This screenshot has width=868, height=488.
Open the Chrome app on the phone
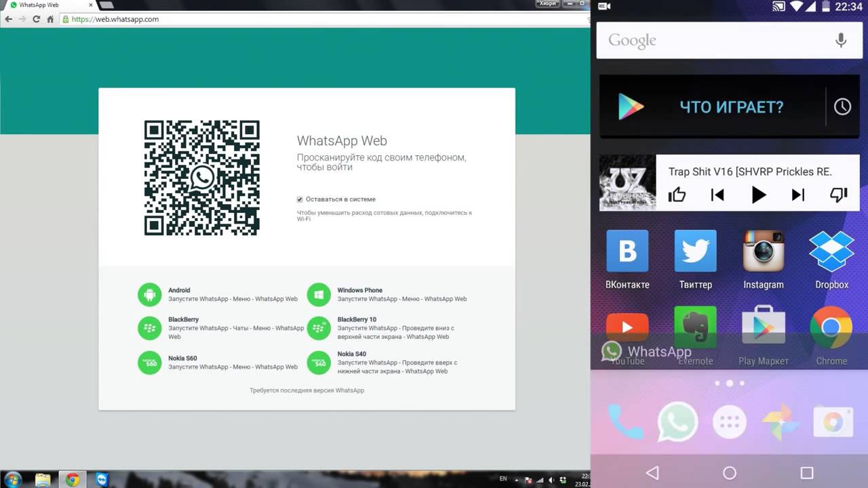pos(831,335)
